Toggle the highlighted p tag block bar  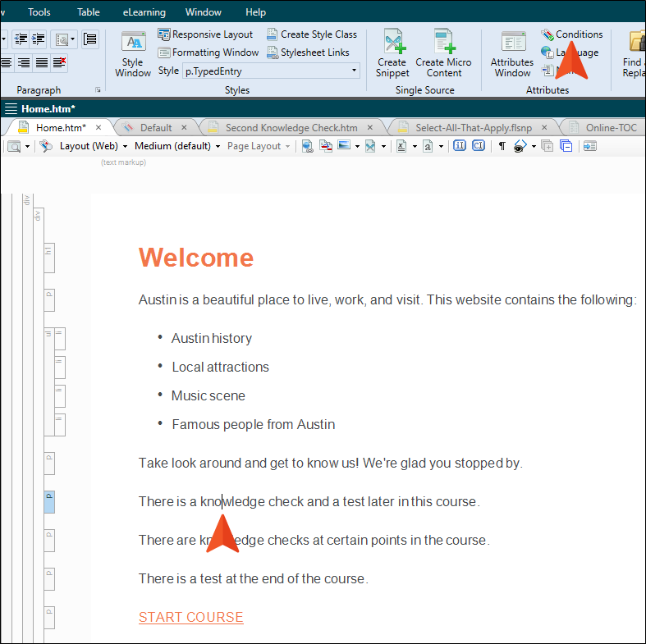pos(48,502)
